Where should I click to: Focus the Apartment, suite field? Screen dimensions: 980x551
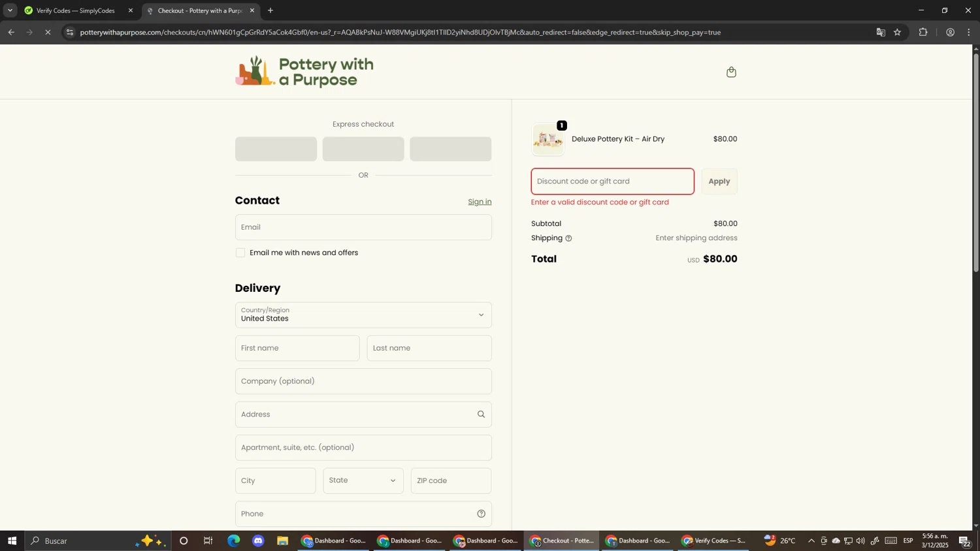pyautogui.click(x=363, y=448)
